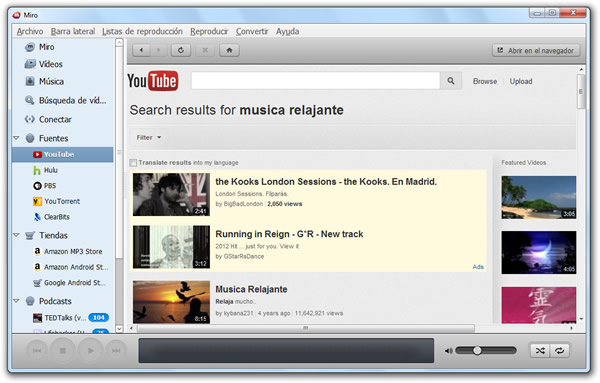Toggle shuffle playback button
Viewport: 600px width, 383px height.
(x=540, y=350)
